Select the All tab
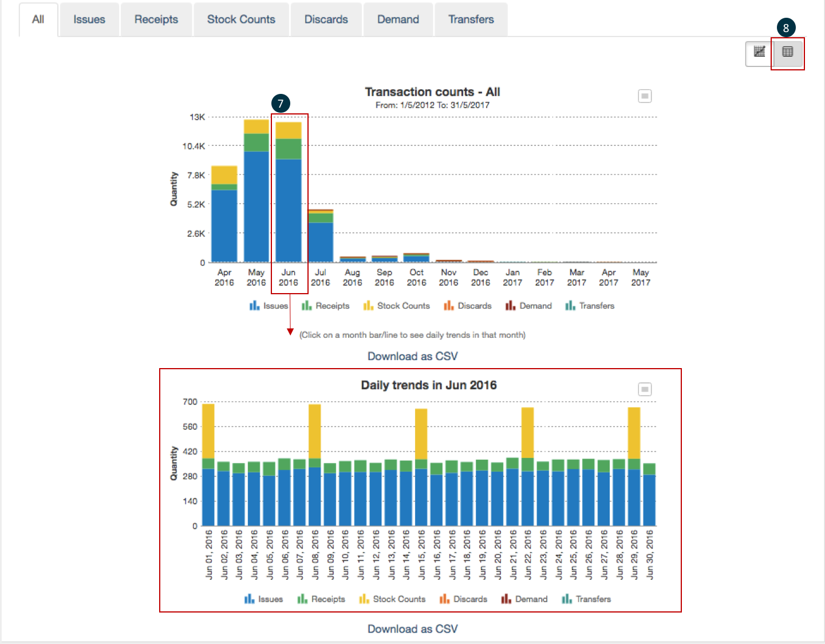Viewport: 825px width, 644px height. (x=38, y=19)
